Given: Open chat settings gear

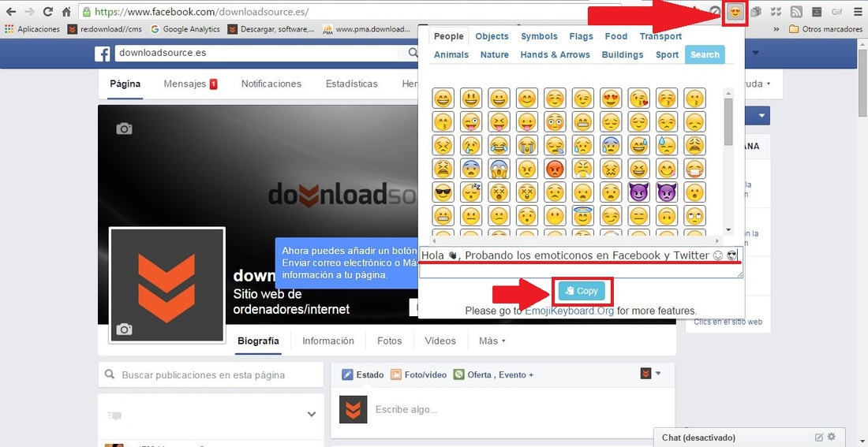Looking at the screenshot, I should coord(832,437).
